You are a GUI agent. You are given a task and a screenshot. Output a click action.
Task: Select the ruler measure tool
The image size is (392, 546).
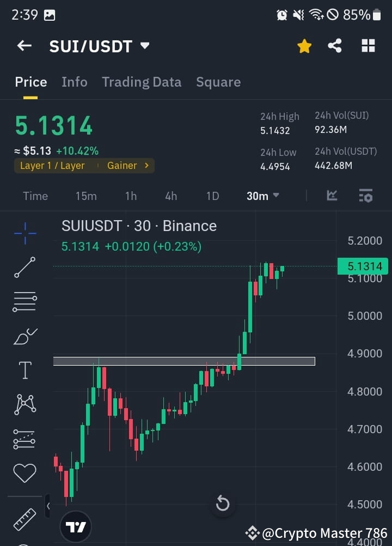tap(24, 519)
